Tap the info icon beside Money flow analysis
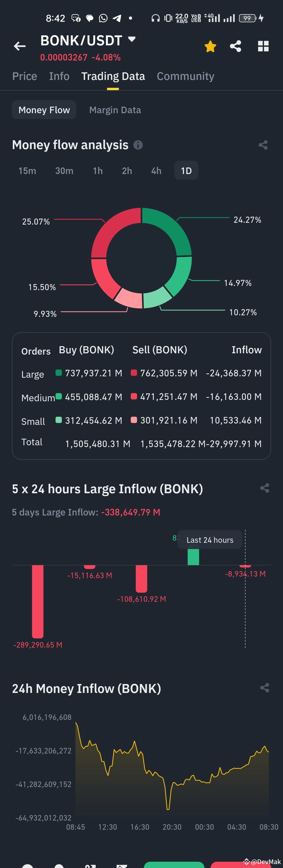Image resolution: width=283 pixels, height=868 pixels. 138,145
